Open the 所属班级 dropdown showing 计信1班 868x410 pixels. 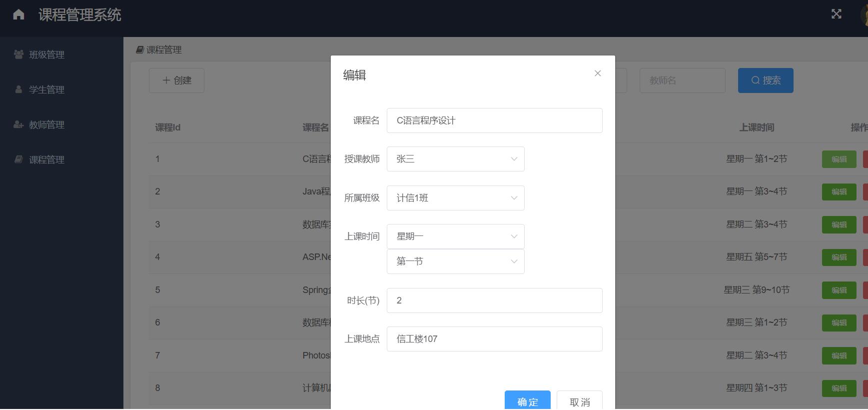coord(455,198)
